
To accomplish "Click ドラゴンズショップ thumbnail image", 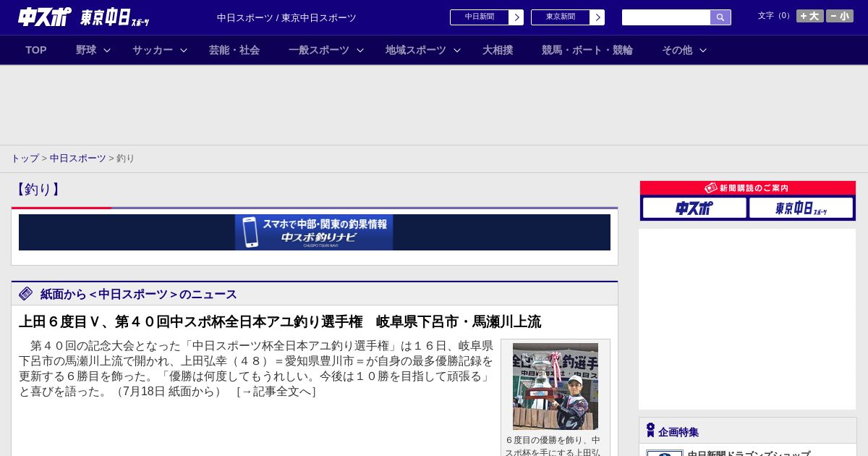I will pos(665,453).
